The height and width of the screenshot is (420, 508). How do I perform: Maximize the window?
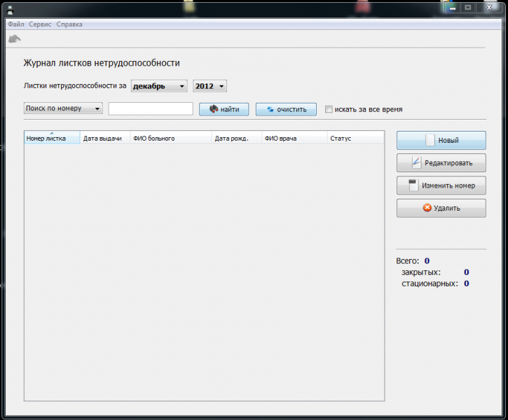pyautogui.click(x=468, y=8)
